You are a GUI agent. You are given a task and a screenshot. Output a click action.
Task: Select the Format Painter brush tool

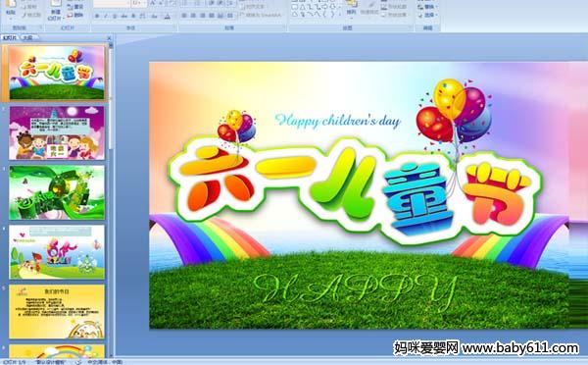(31, 15)
